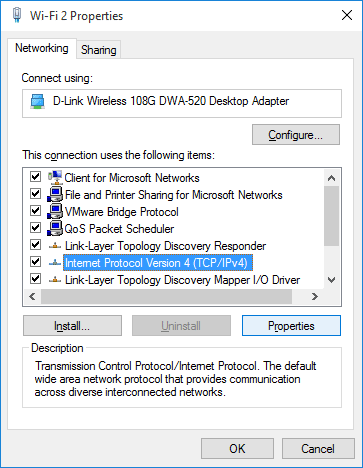The width and height of the screenshot is (363, 468).
Task: Click the Properties button
Action: click(x=291, y=326)
